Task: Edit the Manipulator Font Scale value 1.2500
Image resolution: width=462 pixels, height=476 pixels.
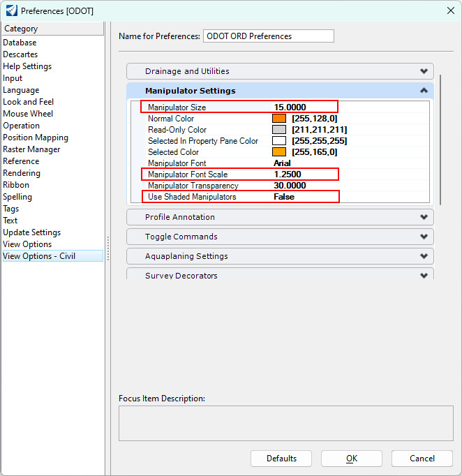Action: coord(288,174)
